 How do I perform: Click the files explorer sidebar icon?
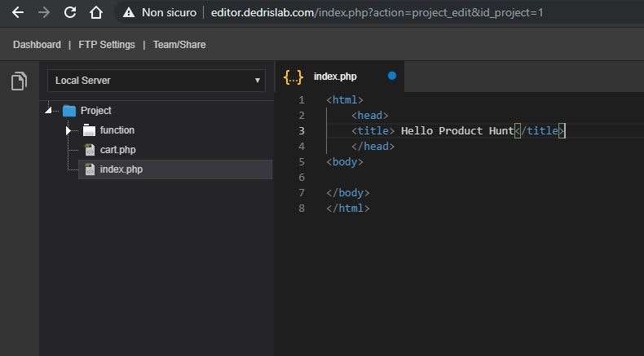19,81
